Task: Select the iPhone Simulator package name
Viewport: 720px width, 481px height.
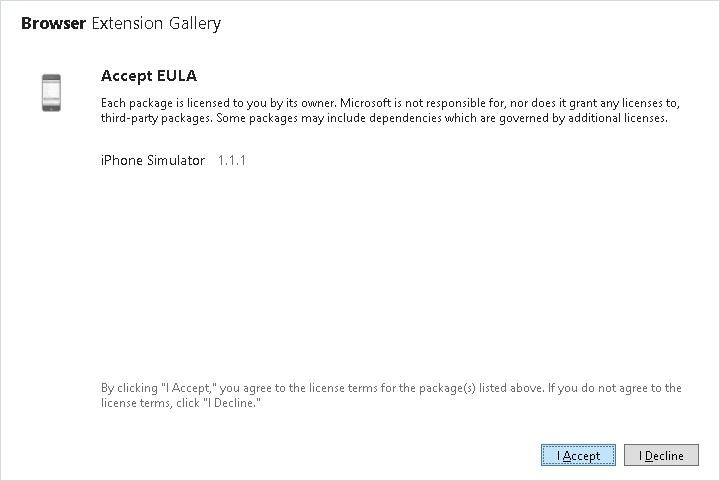Action: (153, 160)
